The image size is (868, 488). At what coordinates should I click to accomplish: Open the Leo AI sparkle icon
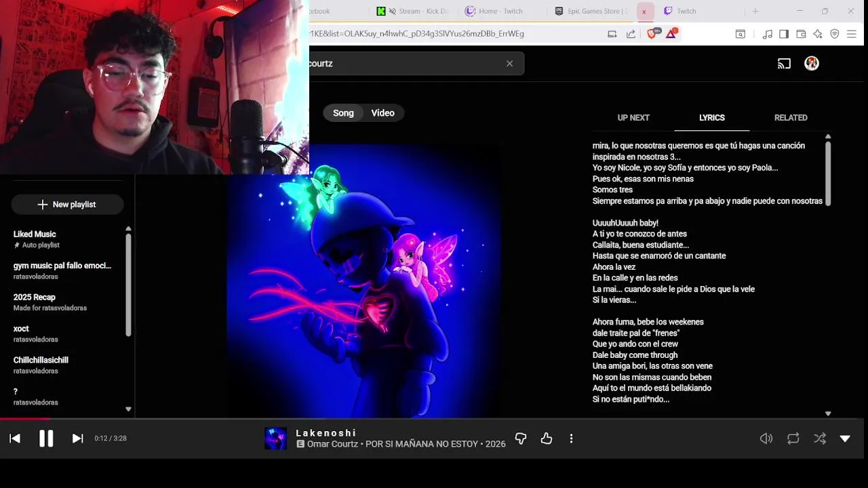click(818, 34)
